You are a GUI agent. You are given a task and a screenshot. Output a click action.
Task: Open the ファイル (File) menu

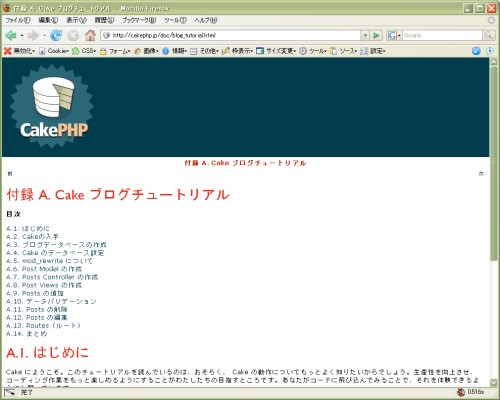tap(18, 20)
